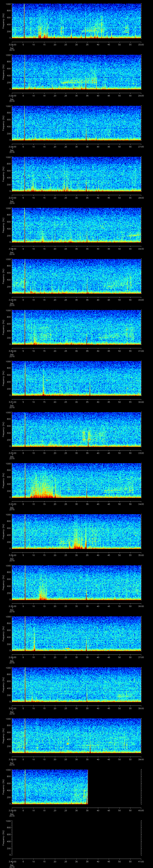Screen dimensions: 153x868
Task: Click the spectrogram panel starting at 3:33:00
Action: [x=76, y=480]
